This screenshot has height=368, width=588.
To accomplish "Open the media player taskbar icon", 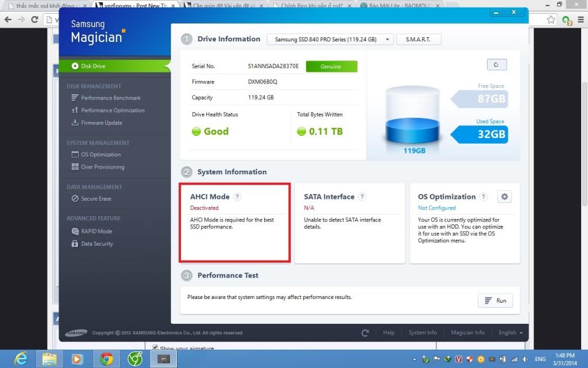I will click(x=77, y=359).
